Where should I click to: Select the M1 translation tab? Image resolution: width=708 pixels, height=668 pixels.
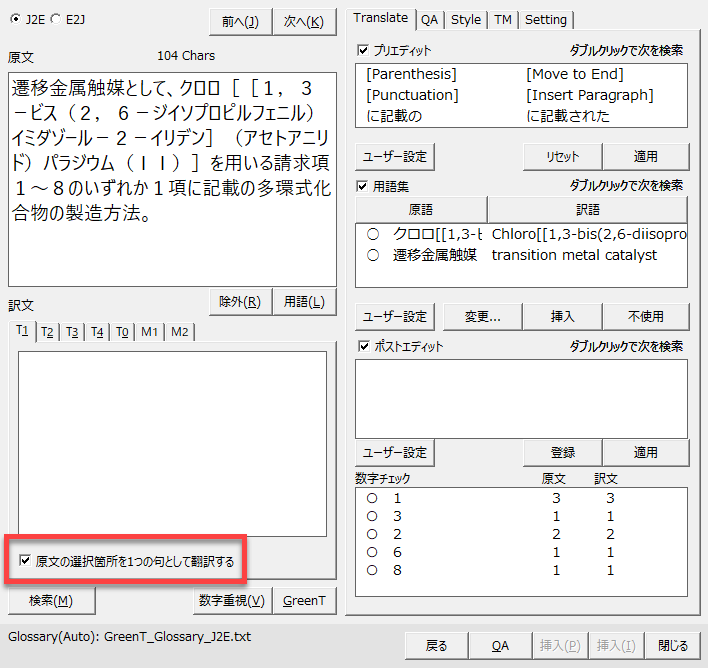point(148,332)
